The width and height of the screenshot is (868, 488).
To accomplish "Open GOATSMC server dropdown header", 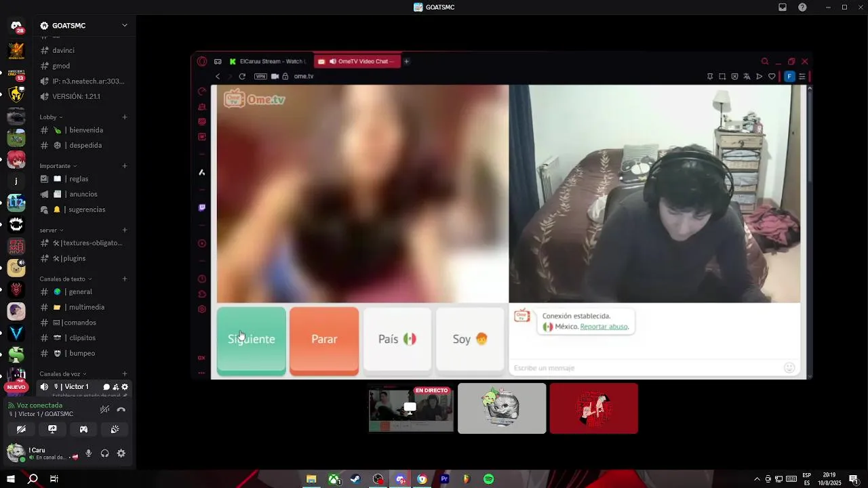I will pos(83,26).
